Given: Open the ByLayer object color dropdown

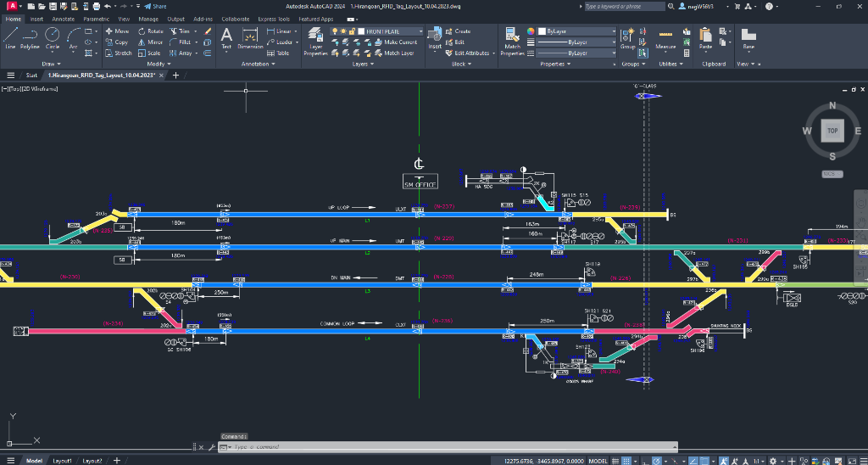Looking at the screenshot, I should (576, 31).
